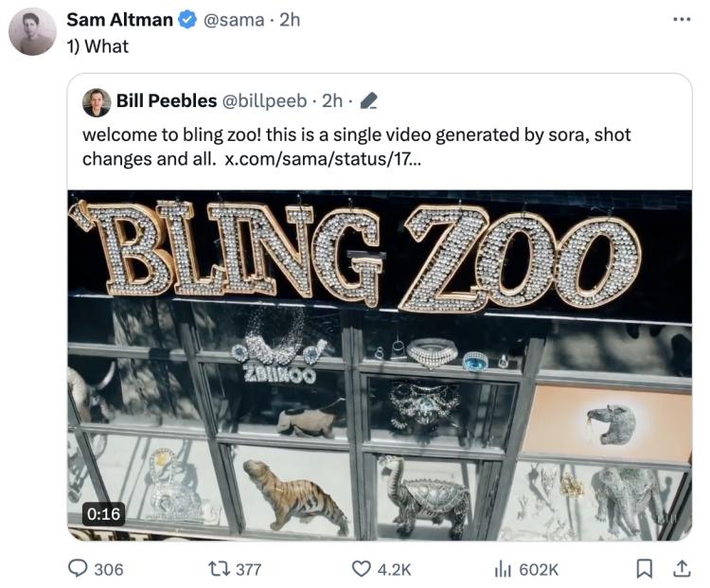This screenshot has height=588, width=710.
Task: Click the edited pencil icon on quoted post
Action: click(368, 101)
